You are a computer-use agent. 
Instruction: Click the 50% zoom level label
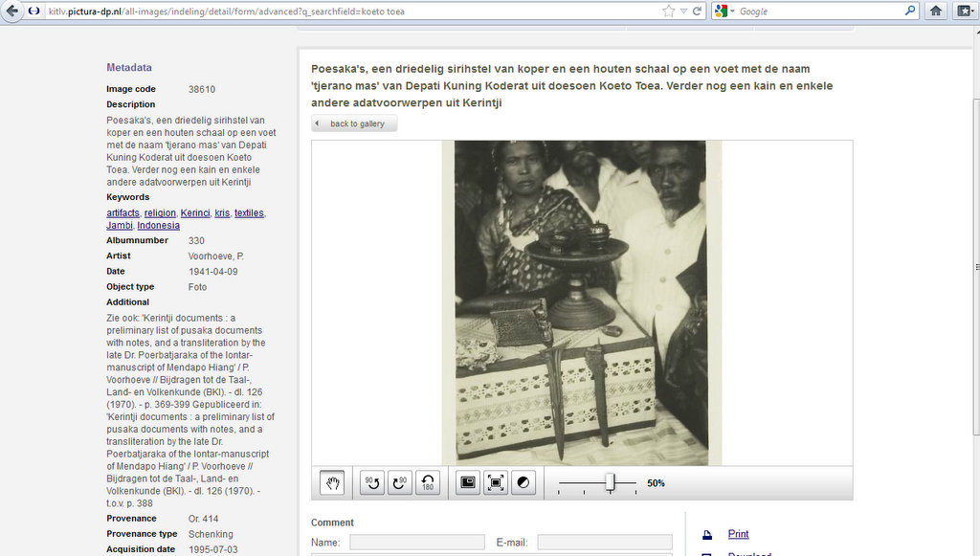pyautogui.click(x=656, y=483)
